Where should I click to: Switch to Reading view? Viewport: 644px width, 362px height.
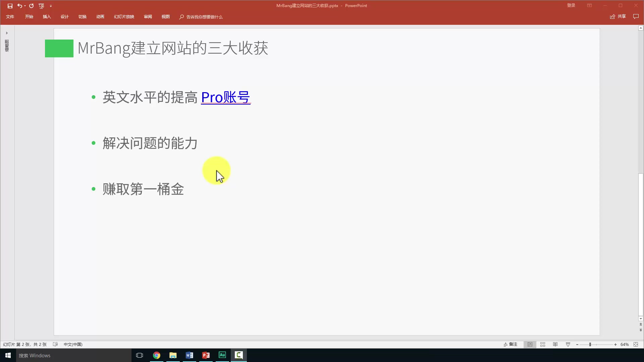click(x=555, y=344)
